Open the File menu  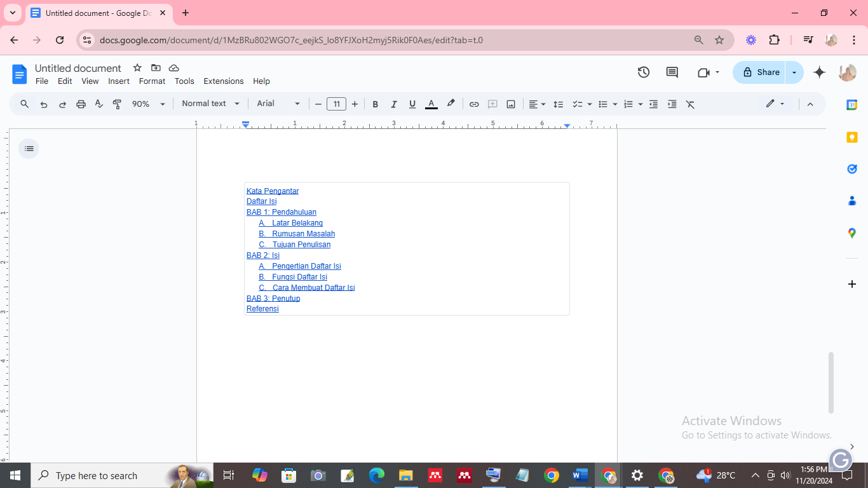(42, 81)
